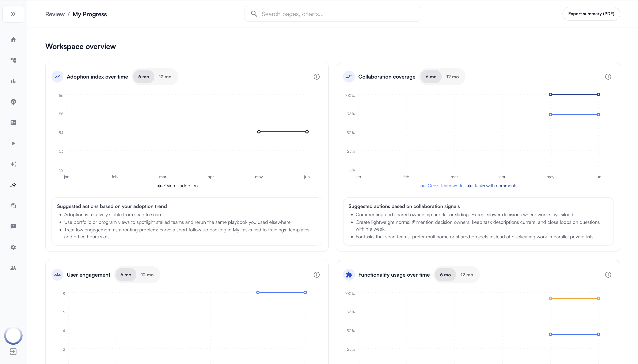Open the people icon in the sidebar

pyautogui.click(x=13, y=268)
